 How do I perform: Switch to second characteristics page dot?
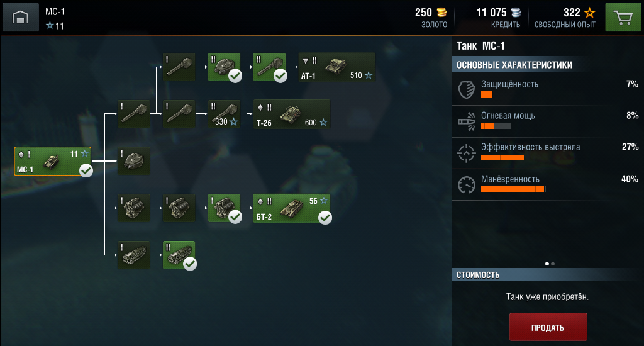[553, 264]
